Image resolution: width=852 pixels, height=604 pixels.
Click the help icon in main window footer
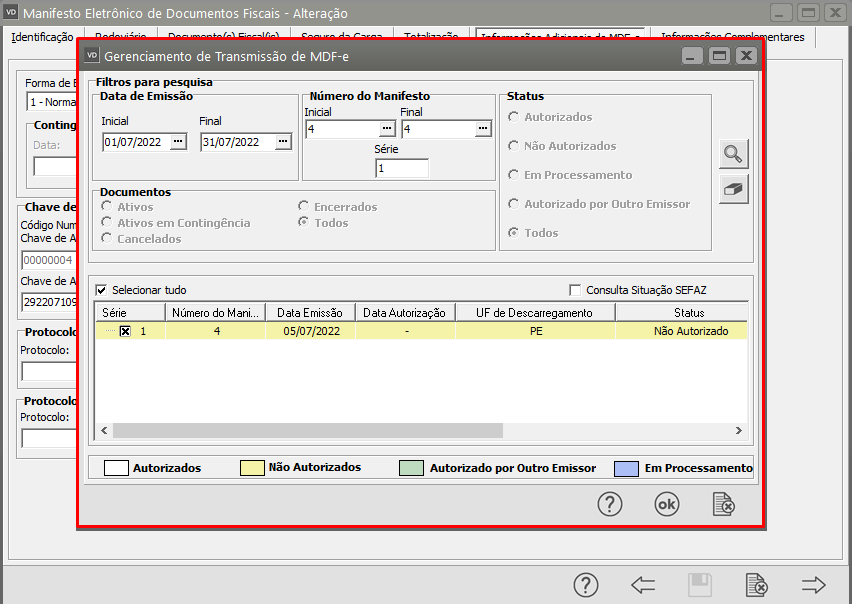586,585
